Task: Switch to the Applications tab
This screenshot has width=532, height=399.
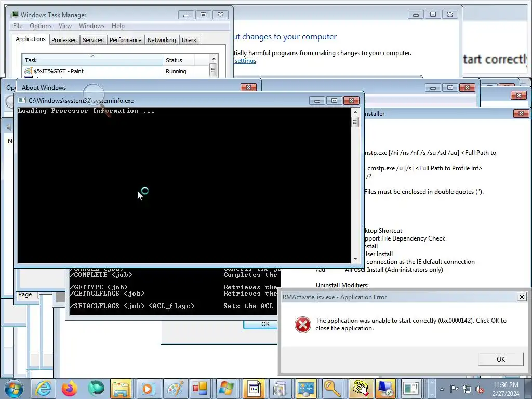Action: [31, 39]
